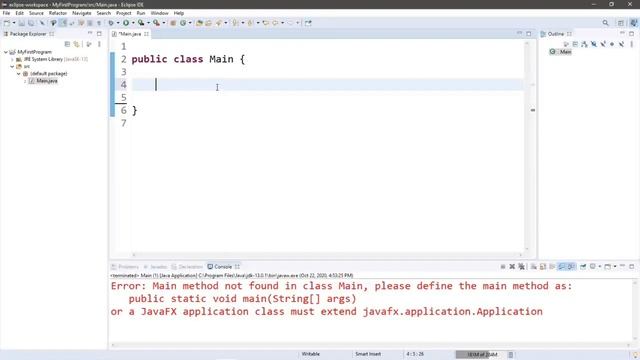Open the Source menu

tap(36, 13)
